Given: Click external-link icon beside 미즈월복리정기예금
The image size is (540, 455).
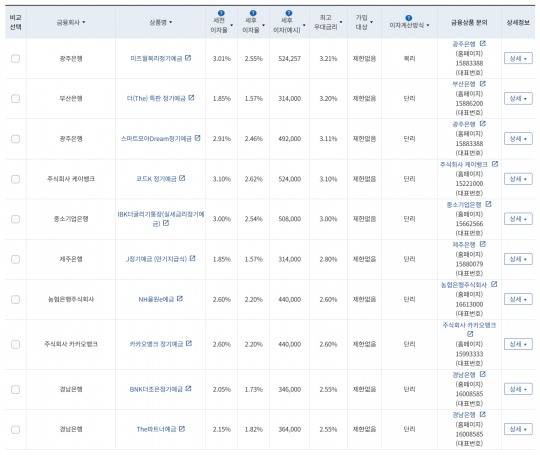Looking at the screenshot, I should [x=188, y=58].
